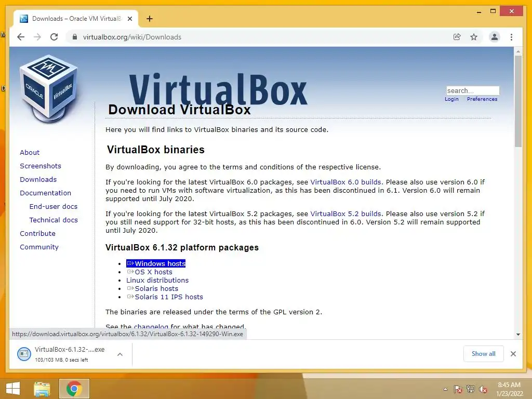Click the scrollbar down arrow
Image resolution: width=532 pixels, height=399 pixels.
point(518,334)
